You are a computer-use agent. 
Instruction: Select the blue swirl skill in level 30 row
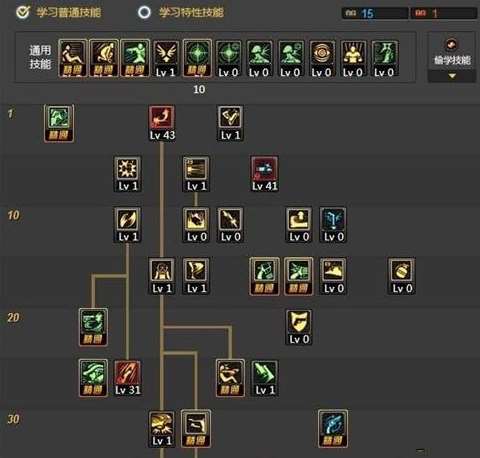tap(333, 429)
